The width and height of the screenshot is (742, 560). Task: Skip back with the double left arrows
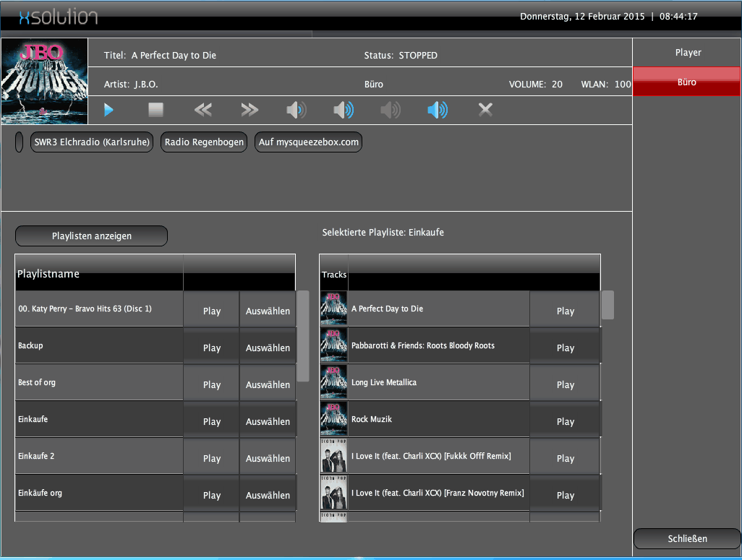pos(203,110)
